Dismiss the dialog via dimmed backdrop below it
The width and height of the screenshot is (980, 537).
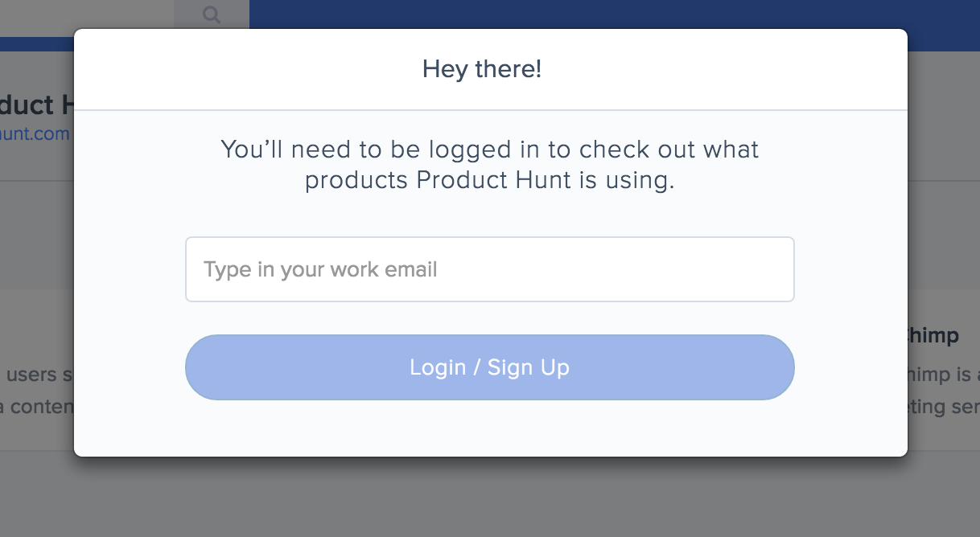click(490, 498)
